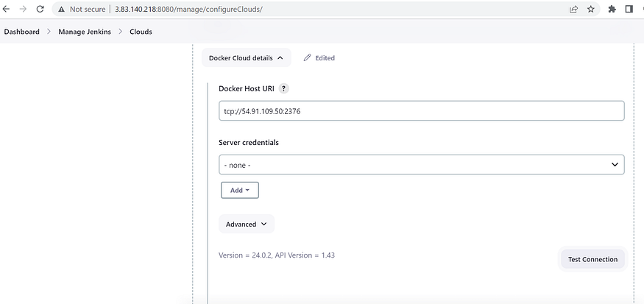Click the browser forward arrow
The image size is (644, 304).
(23, 9)
